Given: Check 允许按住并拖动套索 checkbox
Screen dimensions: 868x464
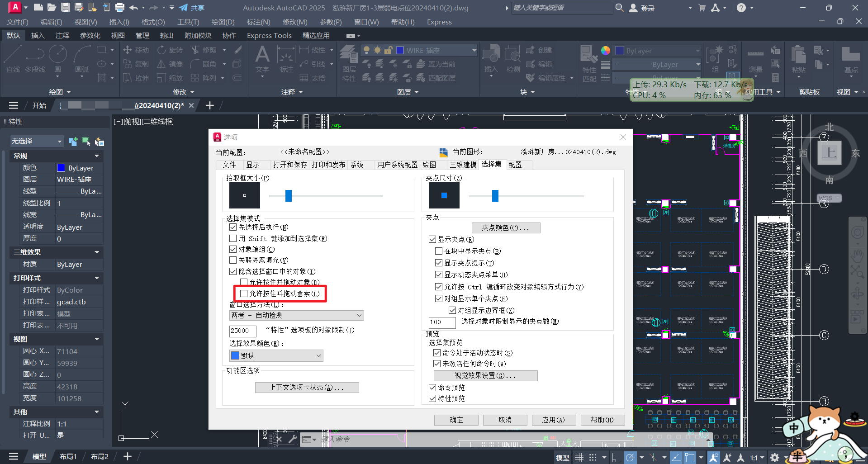Looking at the screenshot, I should click(x=244, y=294).
